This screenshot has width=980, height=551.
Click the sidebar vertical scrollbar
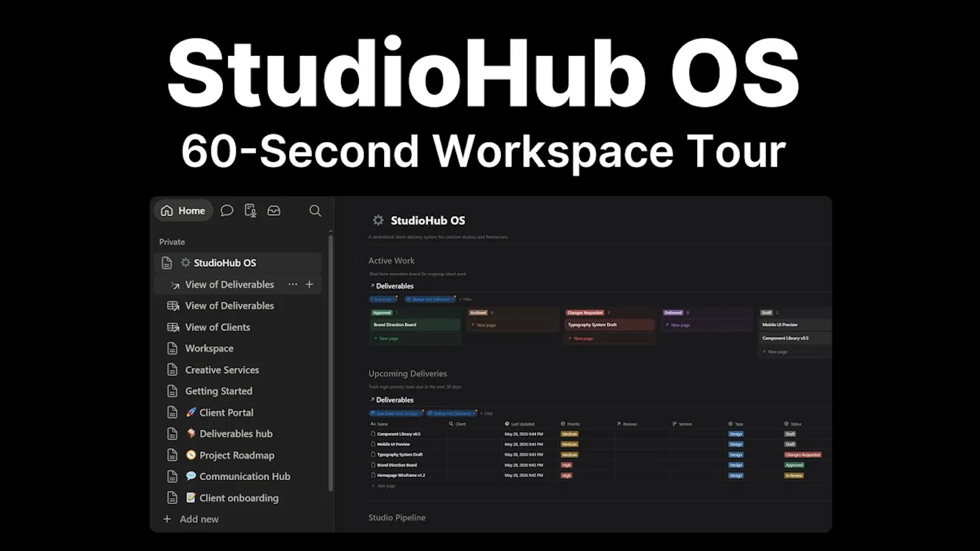331,362
